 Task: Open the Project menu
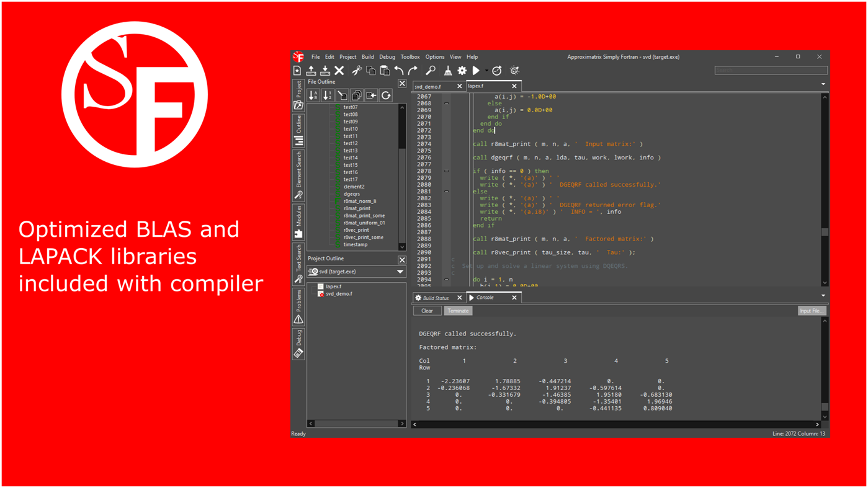pos(348,57)
